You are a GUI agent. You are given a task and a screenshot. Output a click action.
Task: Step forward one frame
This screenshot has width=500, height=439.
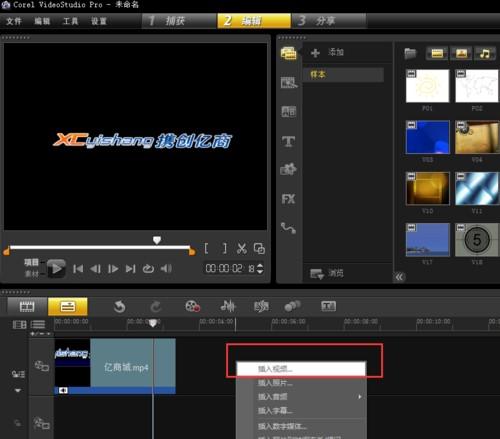[113, 269]
